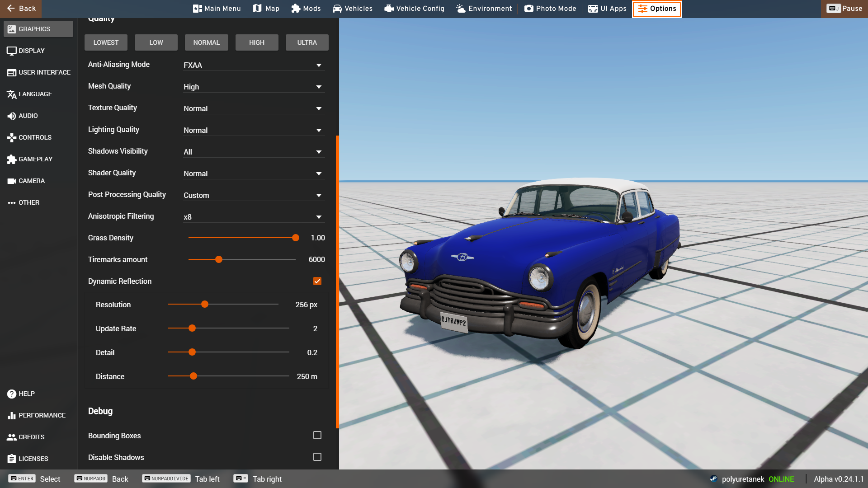
Task: Click the Help question mark icon
Action: (x=11, y=394)
